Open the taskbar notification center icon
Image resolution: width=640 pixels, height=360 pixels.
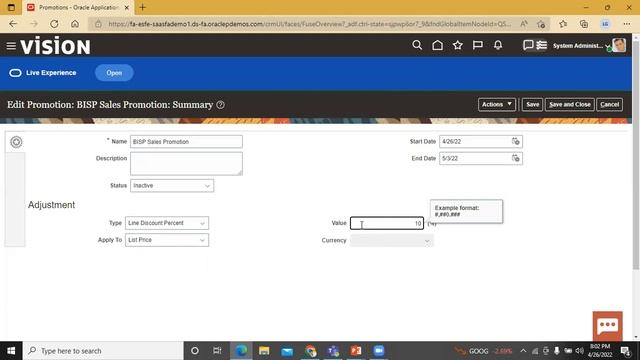coord(625,351)
